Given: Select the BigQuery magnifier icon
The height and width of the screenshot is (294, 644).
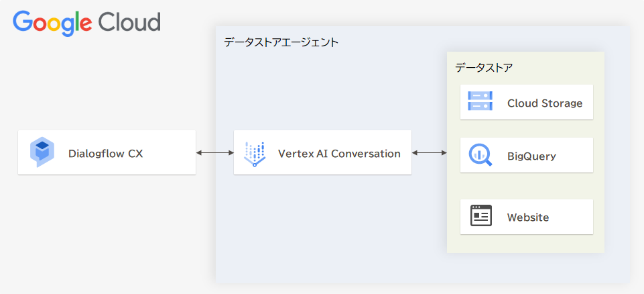Looking at the screenshot, I should point(480,155).
